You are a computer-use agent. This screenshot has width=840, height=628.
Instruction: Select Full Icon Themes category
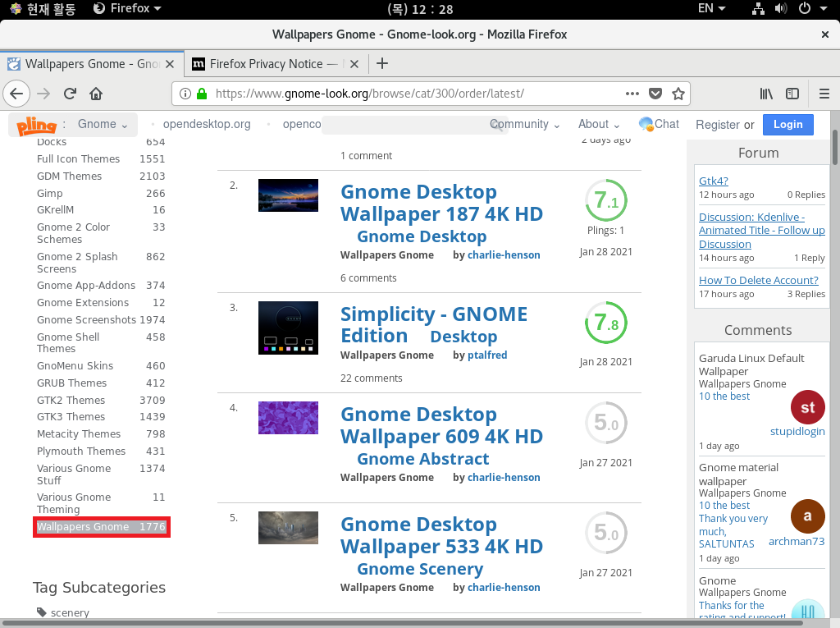(78, 158)
